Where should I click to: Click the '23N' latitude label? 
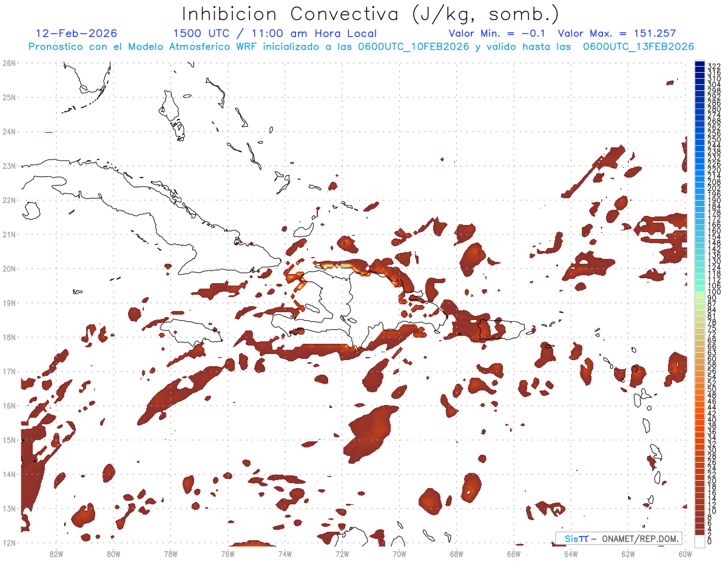click(x=9, y=166)
